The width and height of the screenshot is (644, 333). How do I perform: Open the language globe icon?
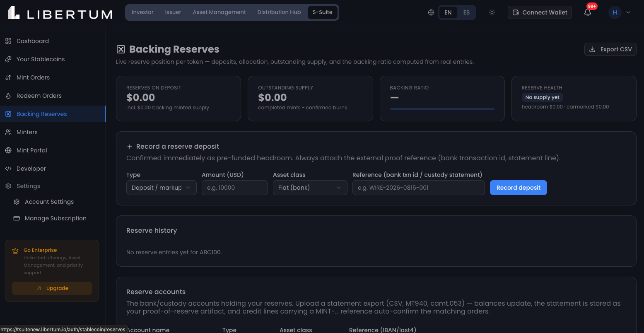coord(431,12)
